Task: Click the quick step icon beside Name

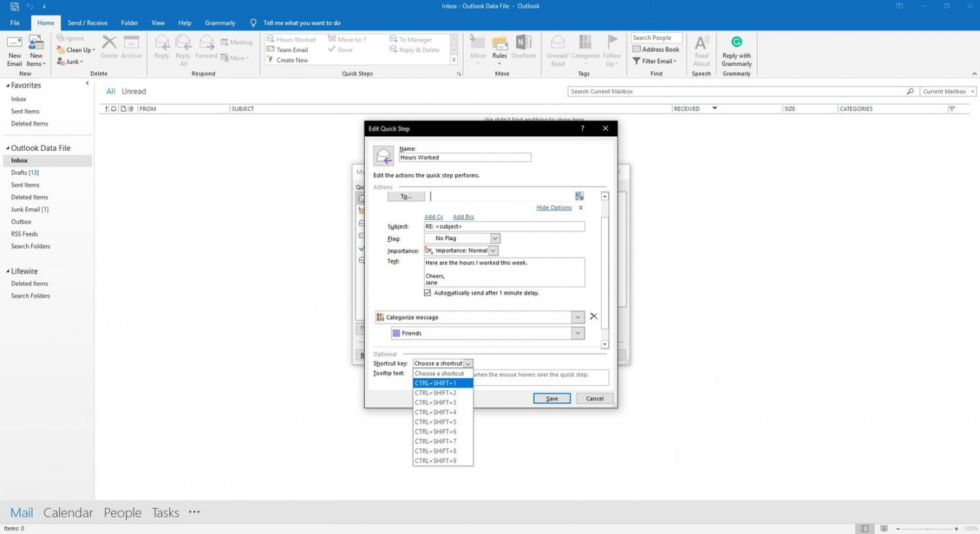Action: pos(383,156)
